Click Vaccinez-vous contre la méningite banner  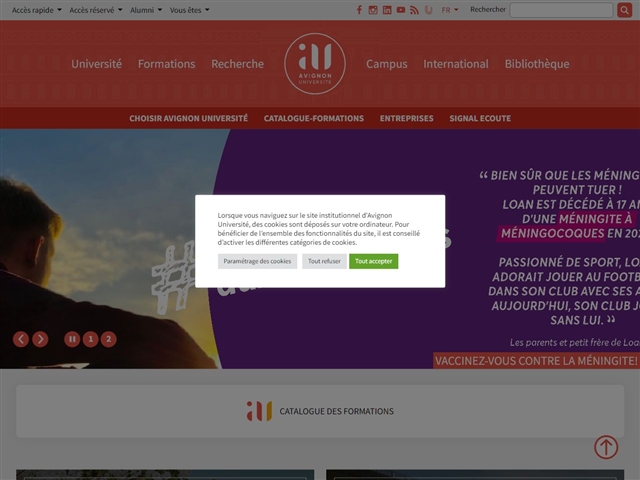[x=536, y=361]
